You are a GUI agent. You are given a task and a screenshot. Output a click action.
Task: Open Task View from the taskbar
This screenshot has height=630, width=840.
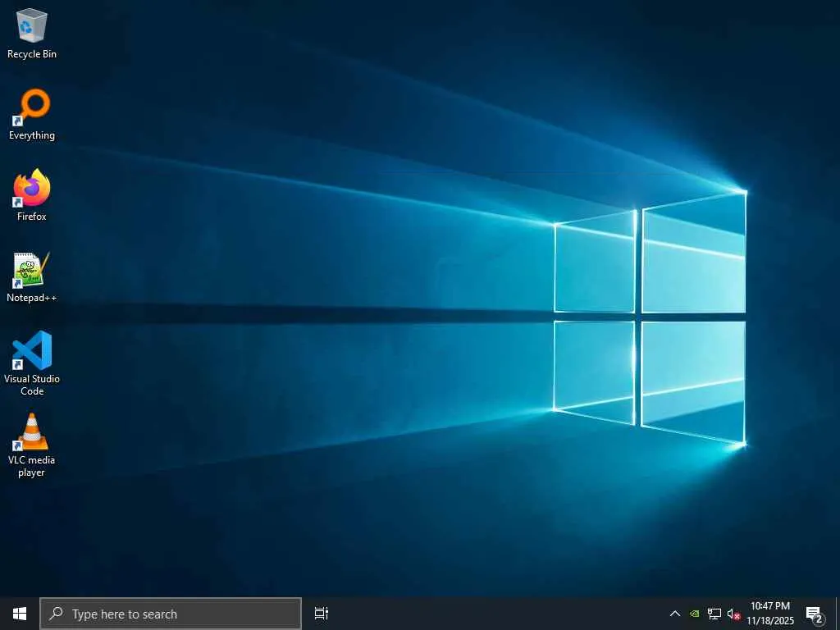coord(321,614)
